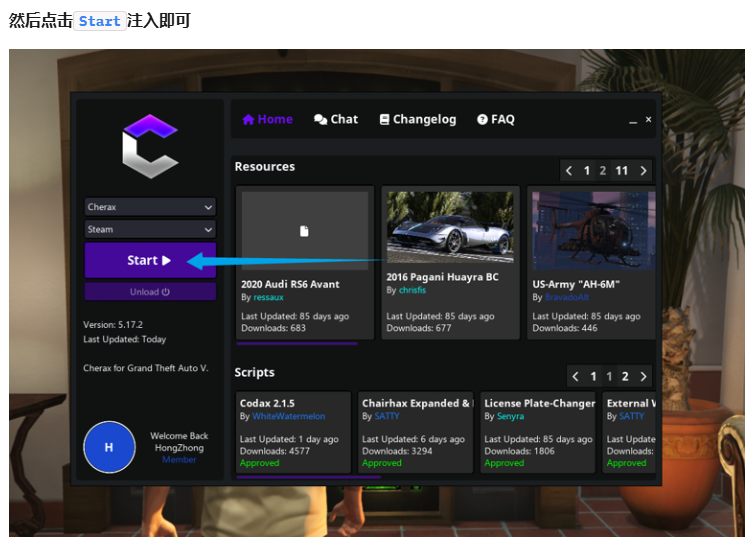
Task: Open the Home tab
Action: tap(267, 119)
